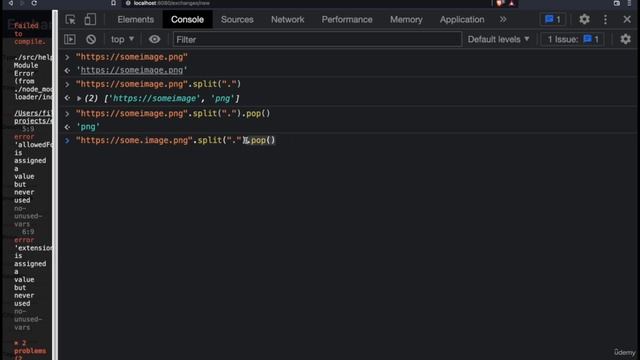Open the Sources tab

[x=237, y=20]
